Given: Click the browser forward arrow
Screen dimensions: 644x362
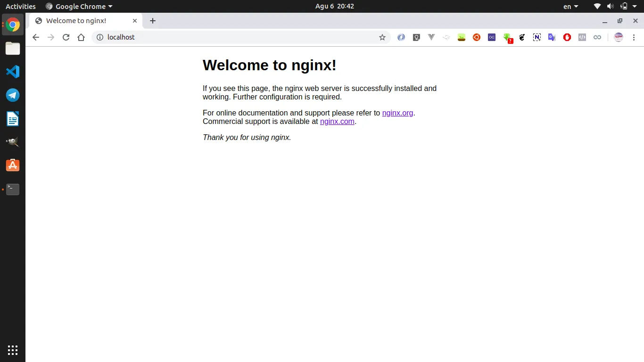Looking at the screenshot, I should click(51, 37).
